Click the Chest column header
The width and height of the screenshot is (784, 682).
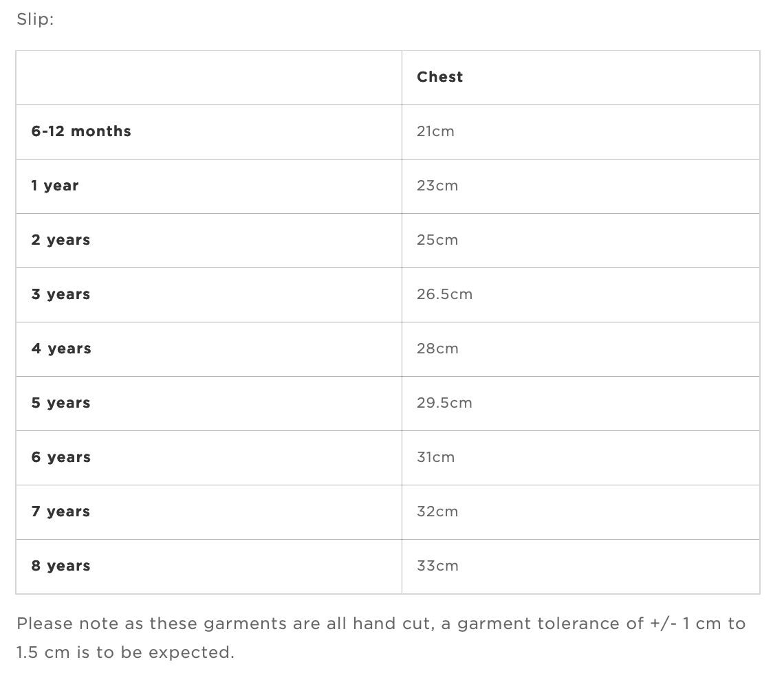click(x=439, y=77)
